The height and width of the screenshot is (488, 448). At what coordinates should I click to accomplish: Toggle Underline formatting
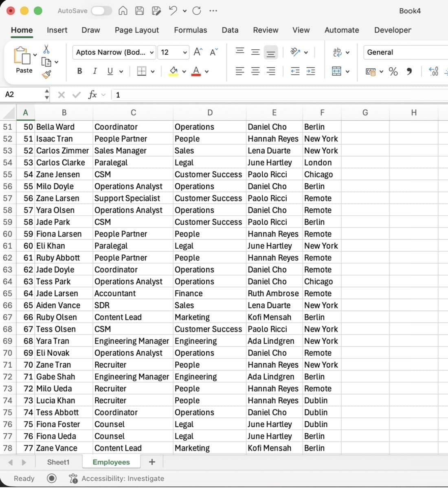110,71
